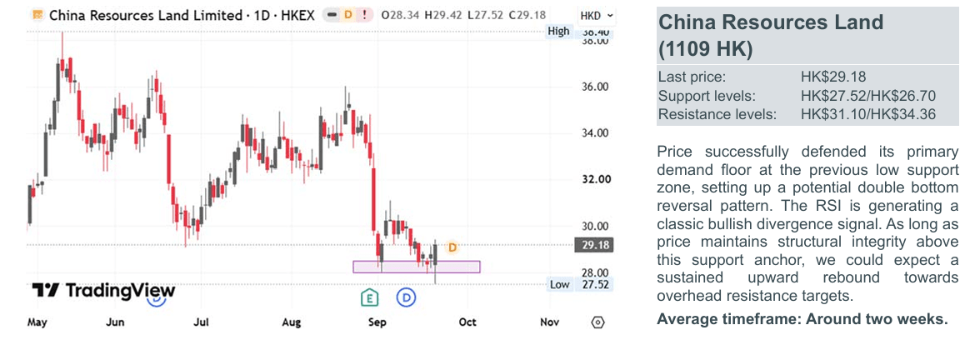Click the Low 27.52 label on the axis
This screenshot has height=355, width=980.
(x=580, y=285)
